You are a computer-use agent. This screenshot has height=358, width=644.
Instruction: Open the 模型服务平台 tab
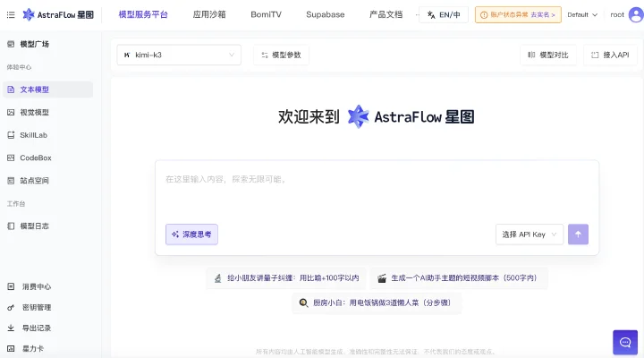pos(143,14)
